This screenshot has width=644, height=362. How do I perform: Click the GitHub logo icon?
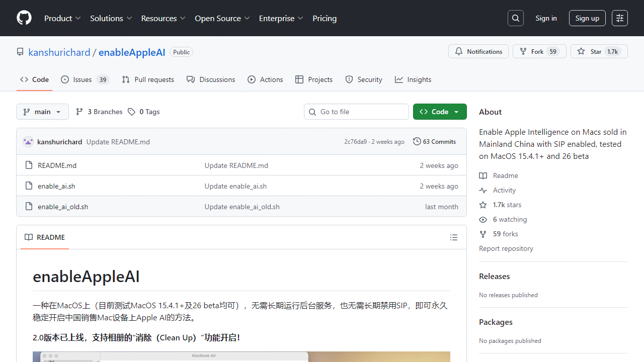pos(24,18)
